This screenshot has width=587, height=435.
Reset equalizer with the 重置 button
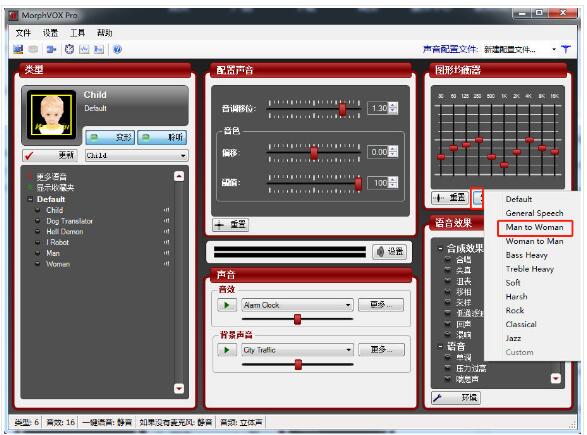click(450, 197)
